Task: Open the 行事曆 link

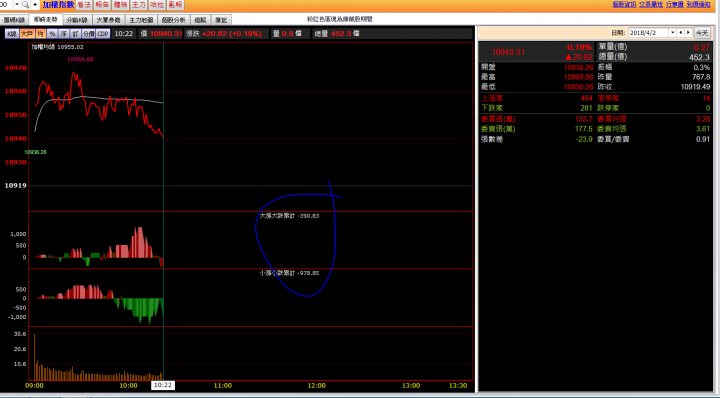Action: (x=675, y=4)
